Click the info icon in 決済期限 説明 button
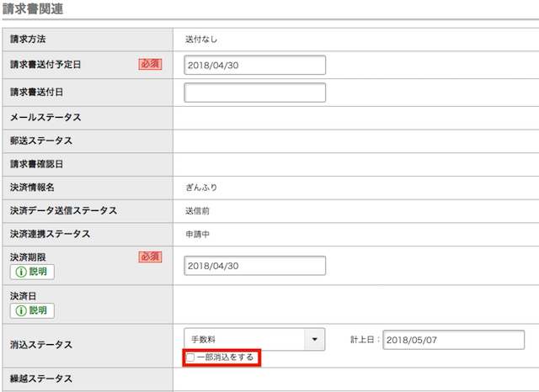This screenshot has height=392, width=539. 19,272
